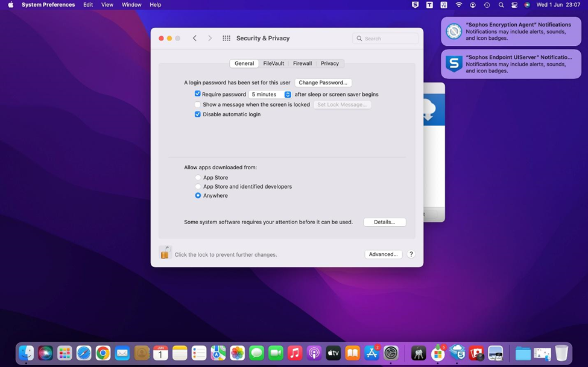Open the user account icon in menu bar
Screen dimensions: 588x367
point(473,5)
